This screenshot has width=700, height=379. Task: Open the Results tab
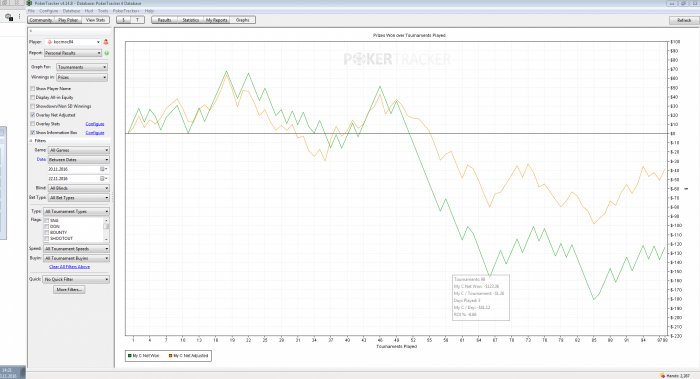point(164,20)
